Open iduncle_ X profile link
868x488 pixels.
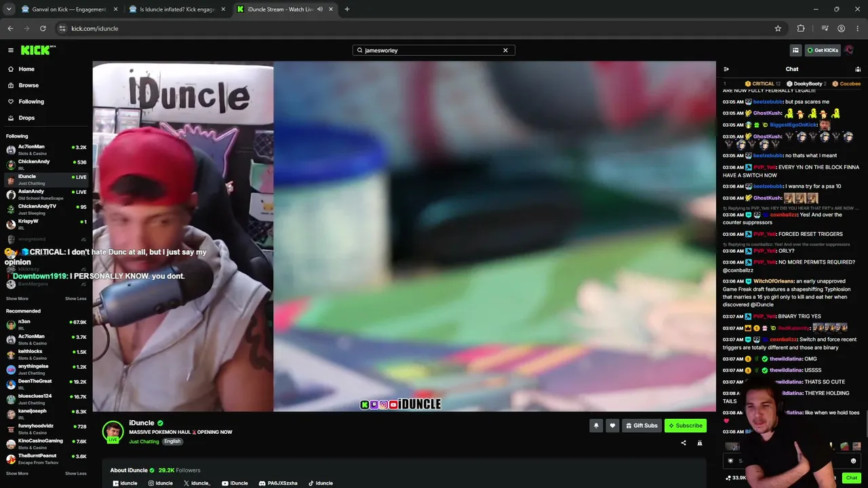pyautogui.click(x=197, y=483)
